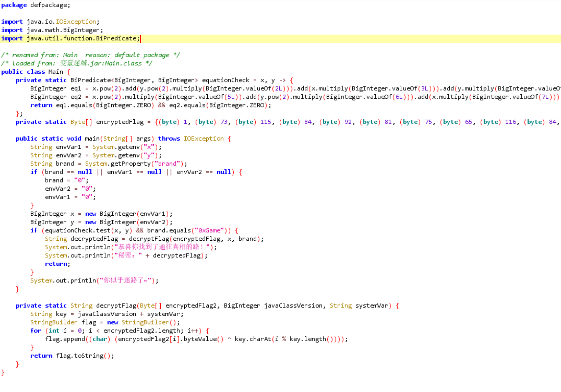Click IOException in main's throws clause

203,138
